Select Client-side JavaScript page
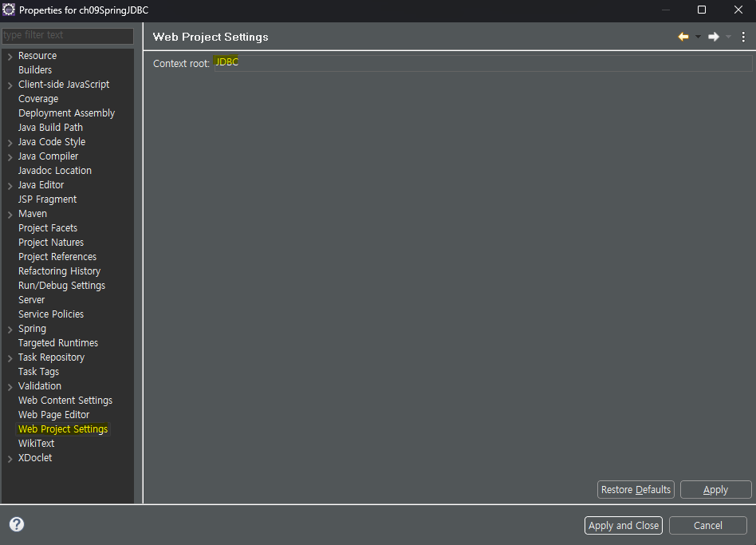Viewport: 756px width, 545px height. 64,85
